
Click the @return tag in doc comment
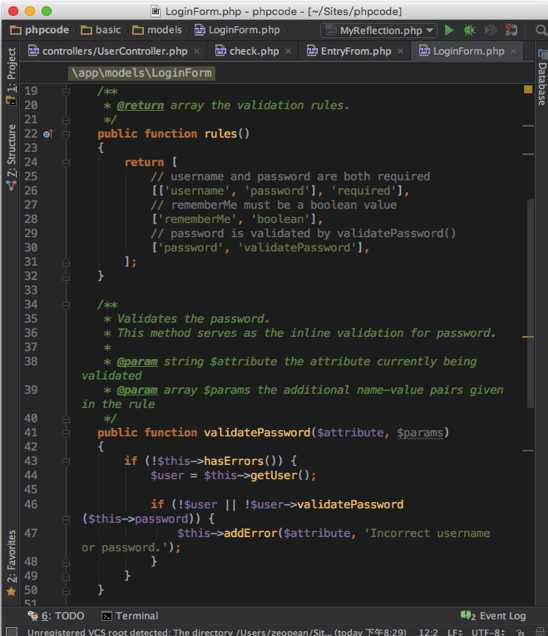click(x=140, y=105)
